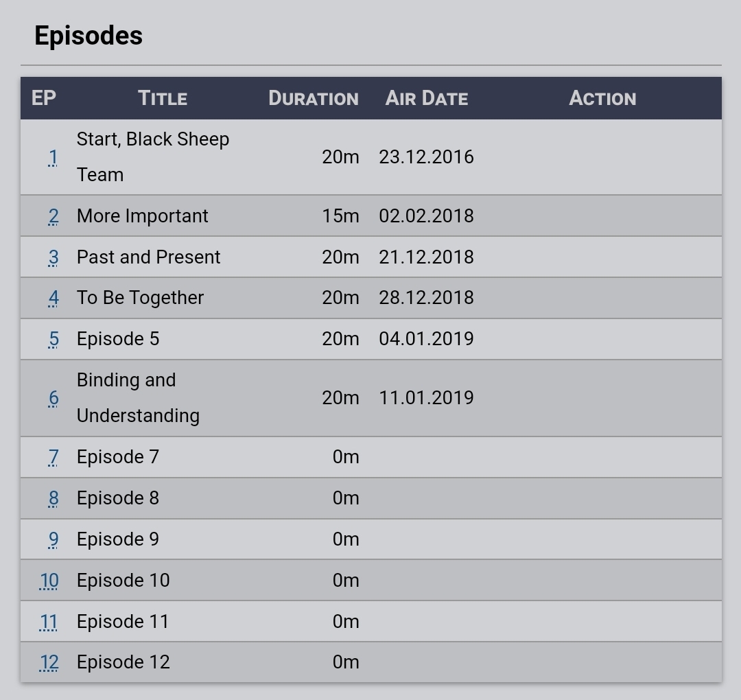
Task: Click the Title column header
Action: [163, 98]
